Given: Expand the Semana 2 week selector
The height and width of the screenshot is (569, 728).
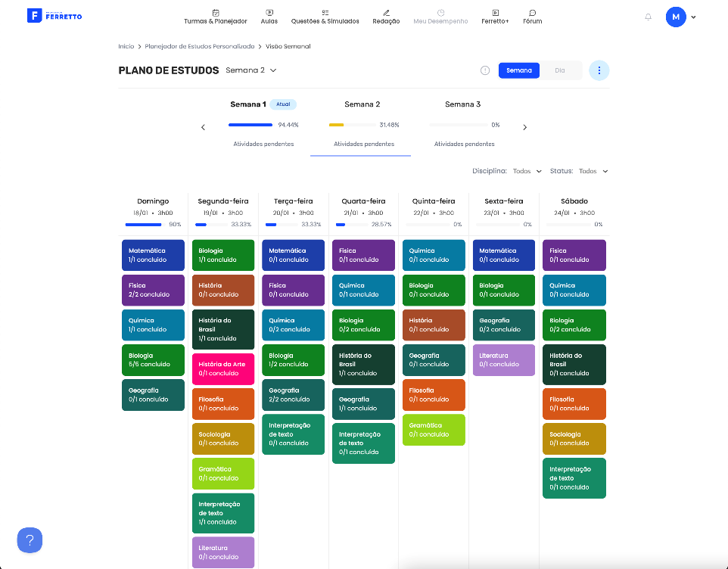Looking at the screenshot, I should coord(251,70).
